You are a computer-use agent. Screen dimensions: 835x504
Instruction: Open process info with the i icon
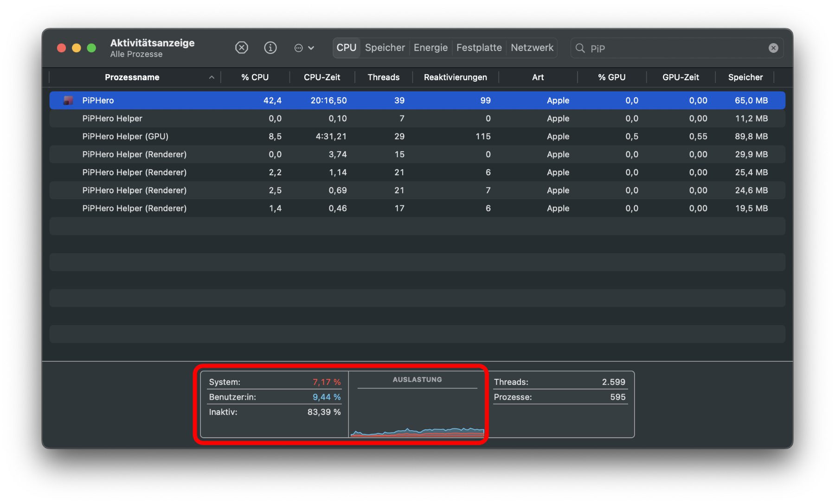pos(270,48)
